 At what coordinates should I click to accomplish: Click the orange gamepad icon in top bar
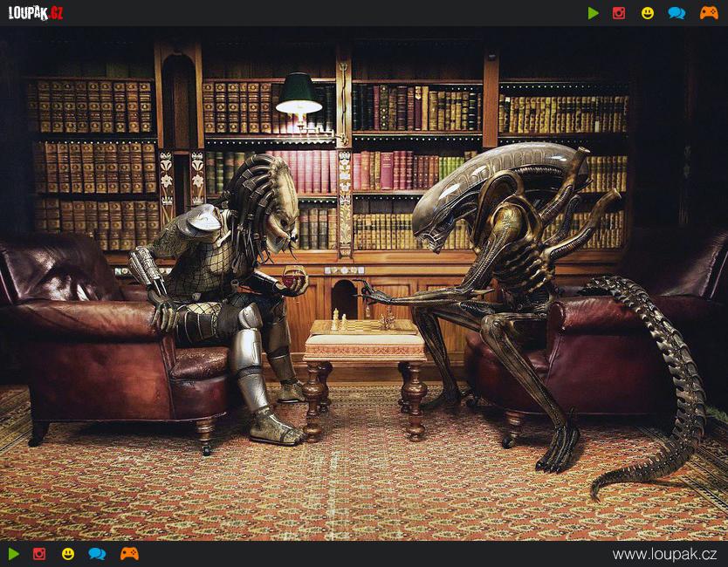(x=709, y=13)
